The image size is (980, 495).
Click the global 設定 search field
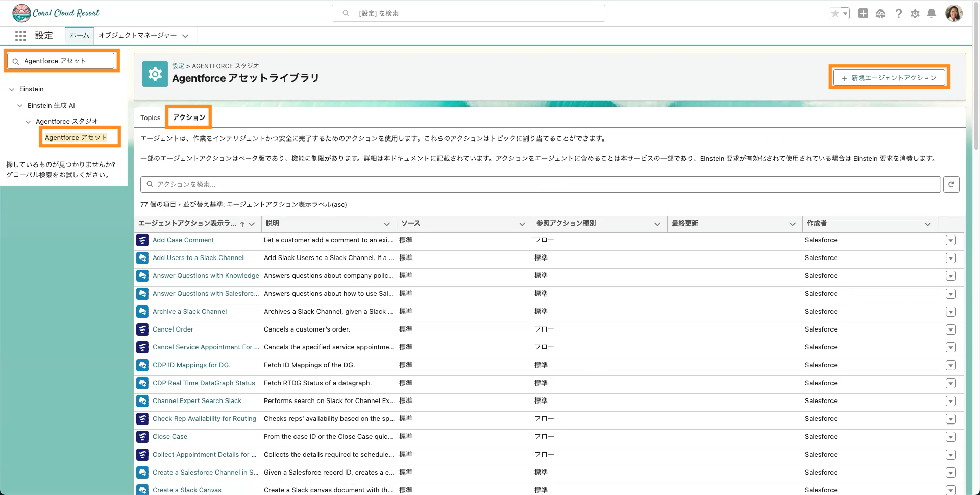[469, 13]
